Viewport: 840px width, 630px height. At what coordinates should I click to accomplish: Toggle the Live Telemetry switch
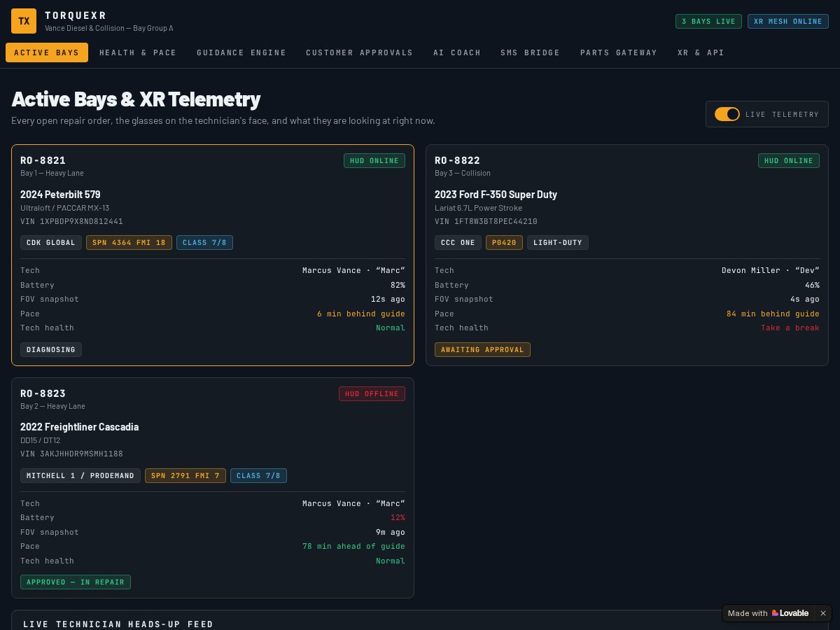tap(727, 114)
